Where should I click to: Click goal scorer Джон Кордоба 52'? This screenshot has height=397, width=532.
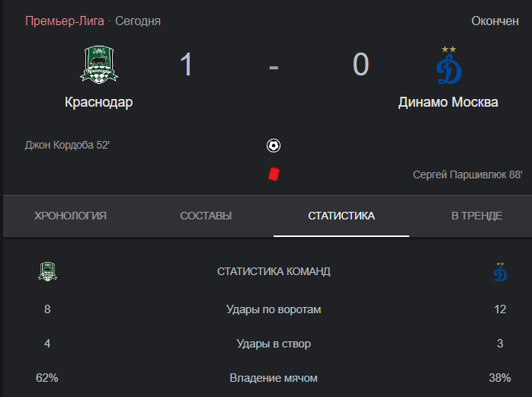67,146
